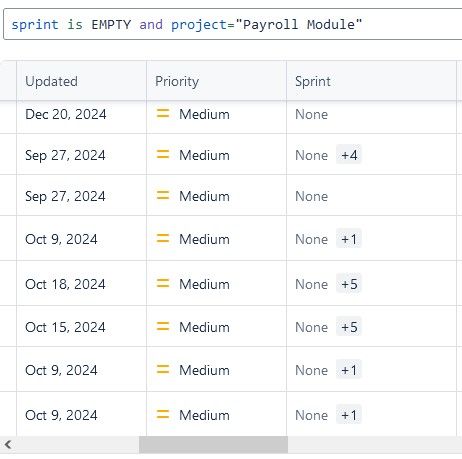Sort by the Priority column header
The height and width of the screenshot is (459, 462).
tap(177, 81)
